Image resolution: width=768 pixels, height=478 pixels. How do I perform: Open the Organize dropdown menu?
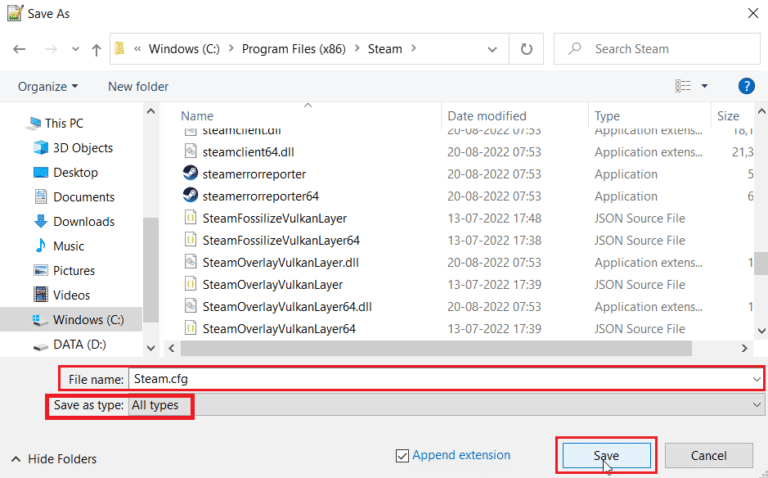(x=47, y=86)
